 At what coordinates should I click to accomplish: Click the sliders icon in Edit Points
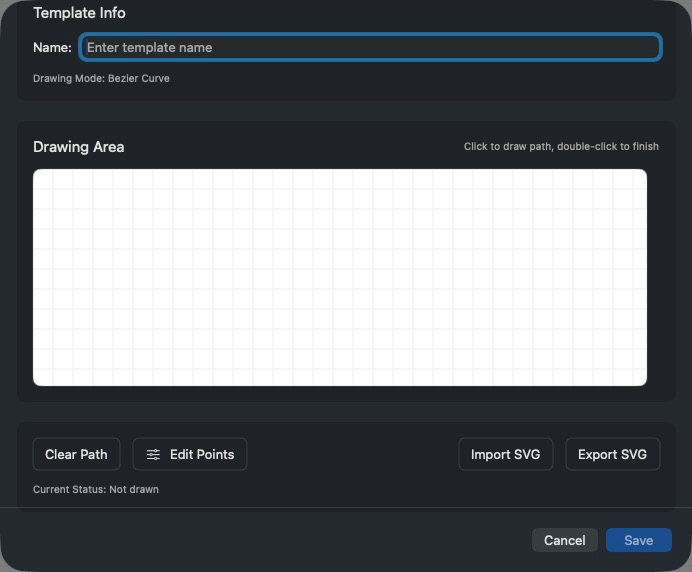tap(153, 455)
